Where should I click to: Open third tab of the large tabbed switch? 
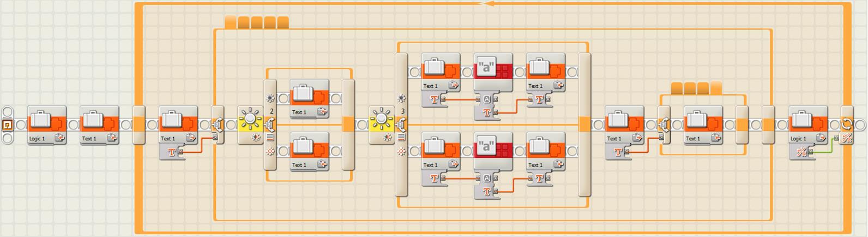coord(257,22)
